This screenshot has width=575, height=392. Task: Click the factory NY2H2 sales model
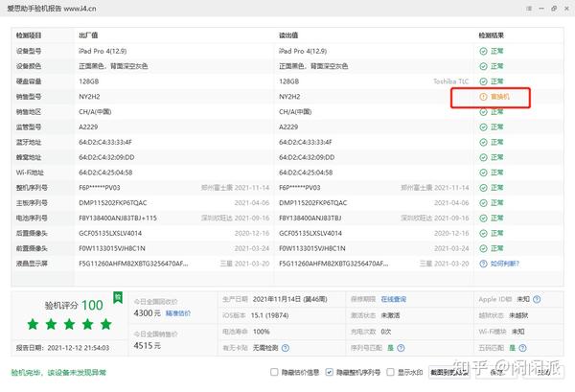click(x=89, y=97)
